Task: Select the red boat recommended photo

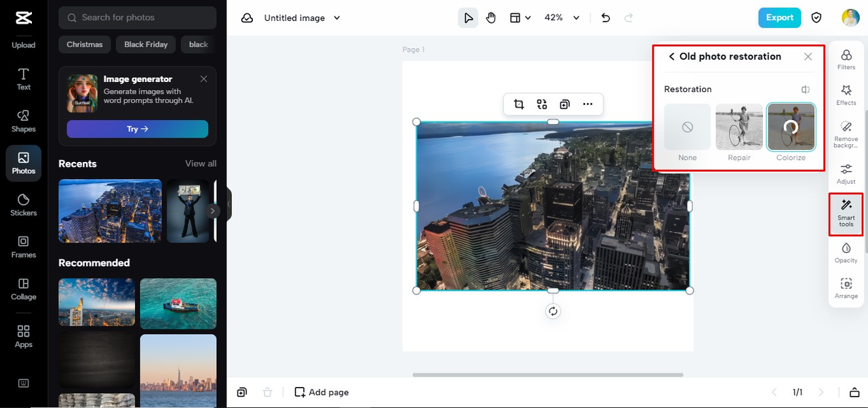Action: tap(178, 304)
